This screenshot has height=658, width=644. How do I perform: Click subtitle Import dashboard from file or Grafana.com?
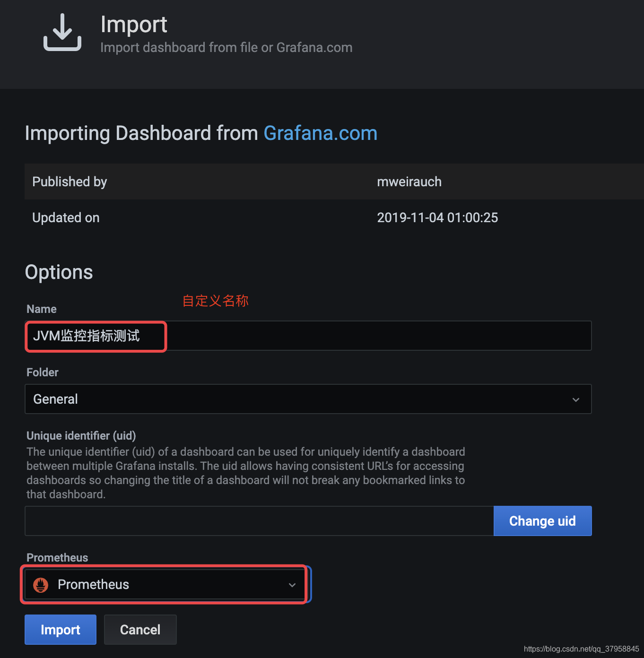[226, 48]
